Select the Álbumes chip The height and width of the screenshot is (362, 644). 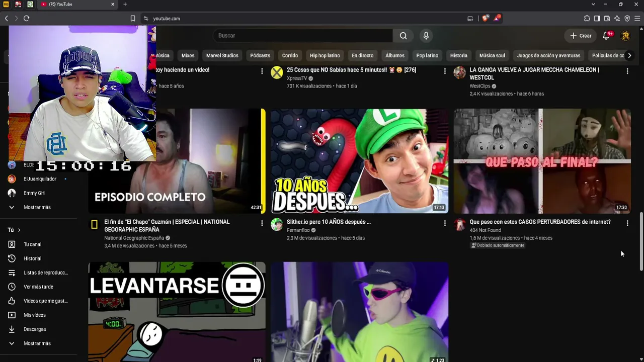(x=395, y=55)
